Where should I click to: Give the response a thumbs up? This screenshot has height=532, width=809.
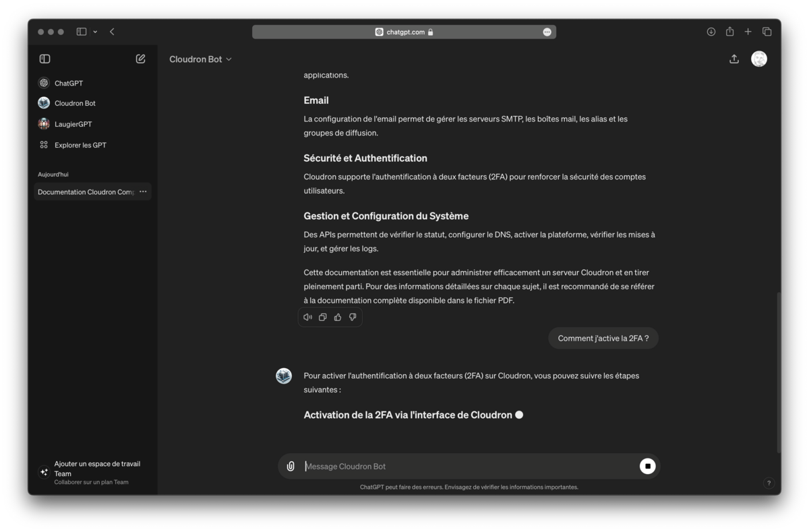338,318
